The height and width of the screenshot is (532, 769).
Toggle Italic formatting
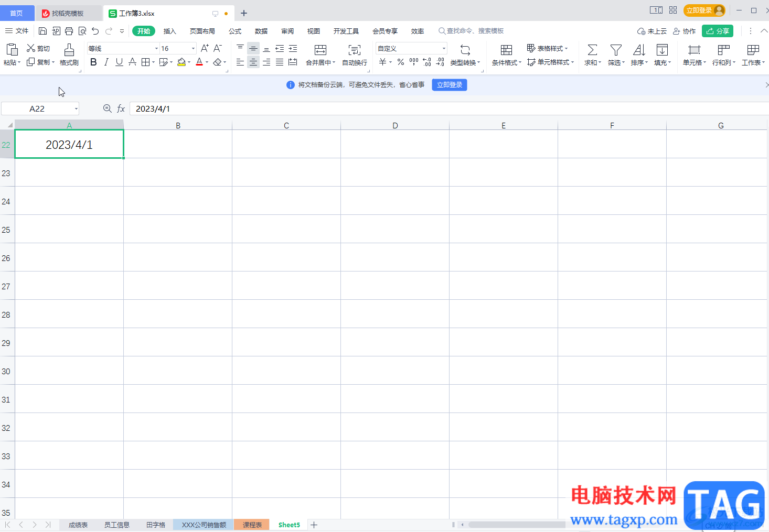(106, 62)
